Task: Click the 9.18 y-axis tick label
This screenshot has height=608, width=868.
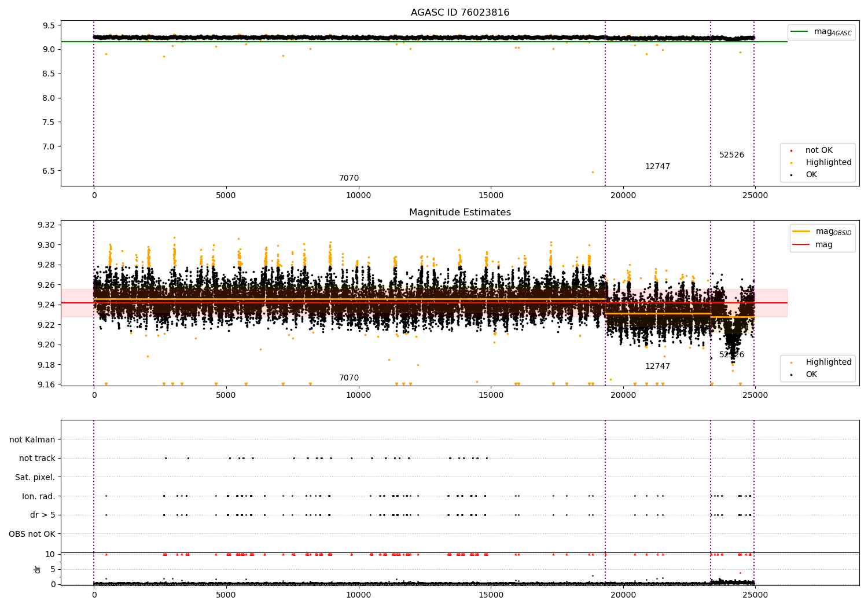Action: 46,365
